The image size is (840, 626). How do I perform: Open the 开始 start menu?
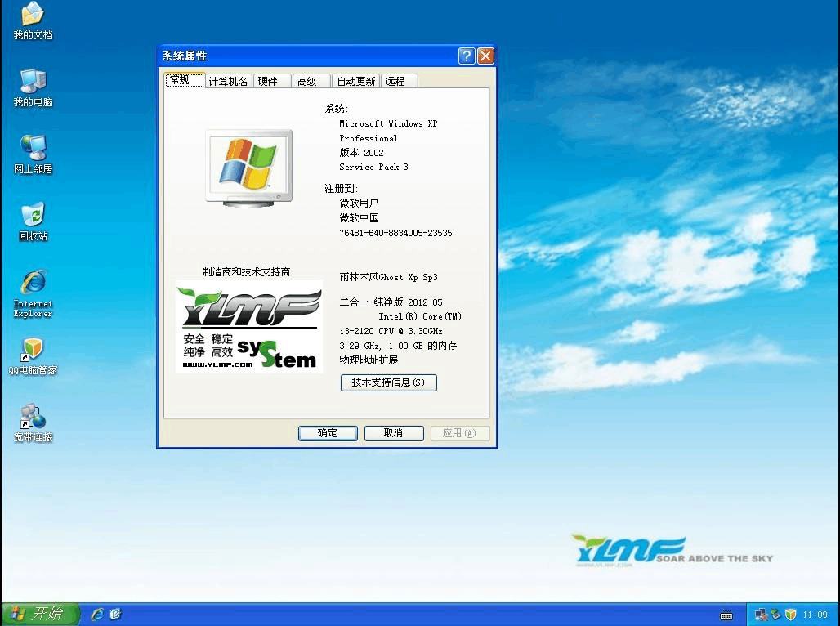point(41,615)
